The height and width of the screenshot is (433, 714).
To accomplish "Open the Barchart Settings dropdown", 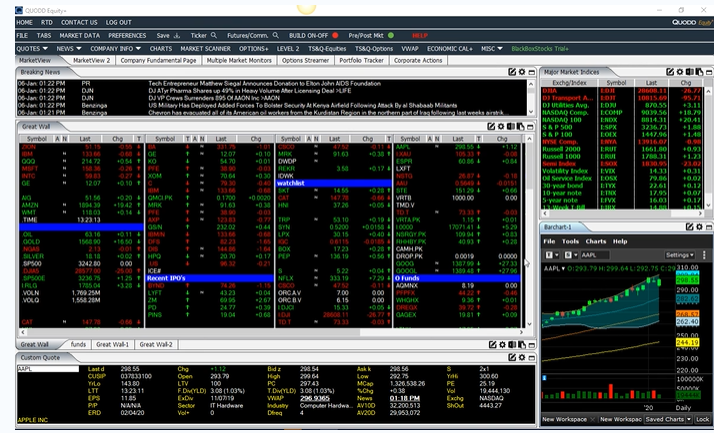I will coord(679,255).
